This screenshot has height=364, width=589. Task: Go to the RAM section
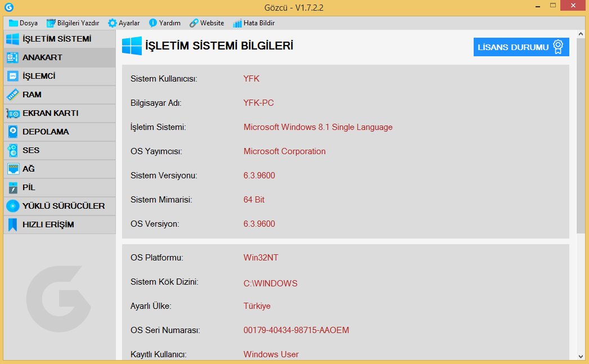pyautogui.click(x=60, y=95)
